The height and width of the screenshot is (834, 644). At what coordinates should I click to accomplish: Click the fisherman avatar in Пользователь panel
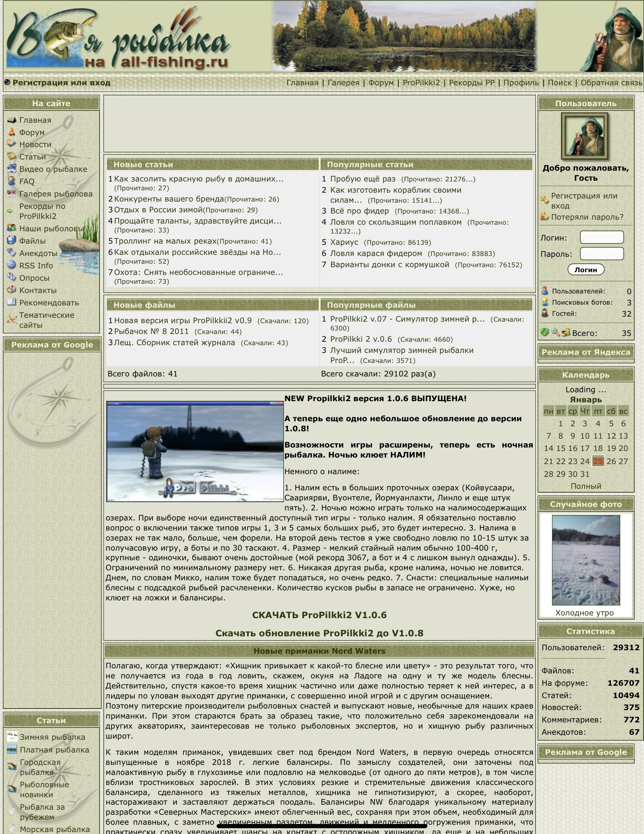point(585,136)
